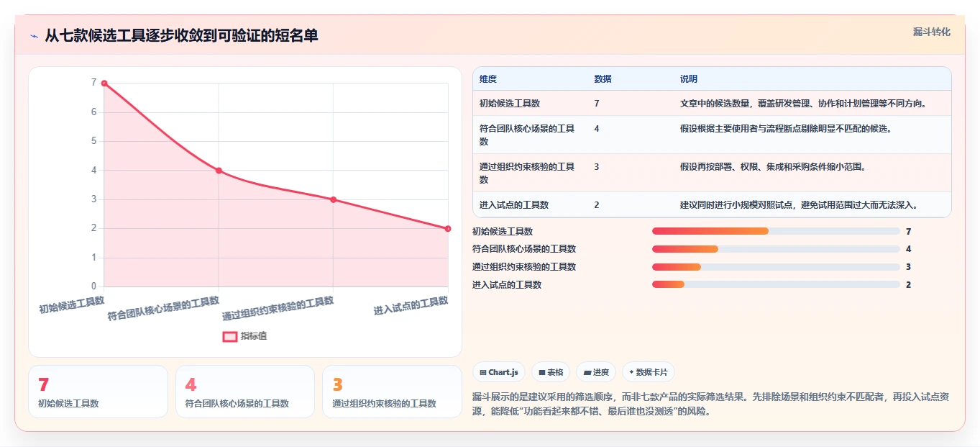Click the description starting 文章中的候选数量

[804, 104]
